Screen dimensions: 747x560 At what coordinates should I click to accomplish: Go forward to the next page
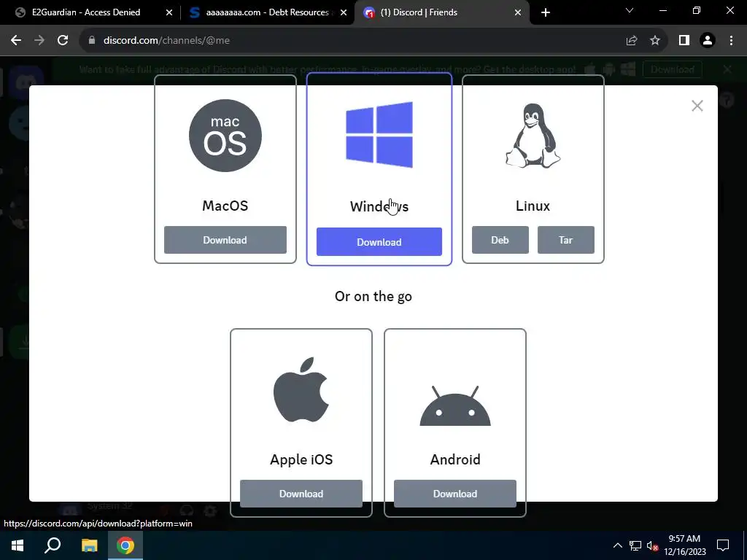point(39,41)
